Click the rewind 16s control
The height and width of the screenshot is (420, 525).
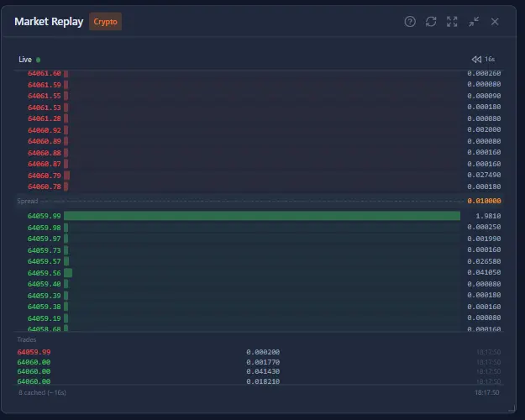483,60
